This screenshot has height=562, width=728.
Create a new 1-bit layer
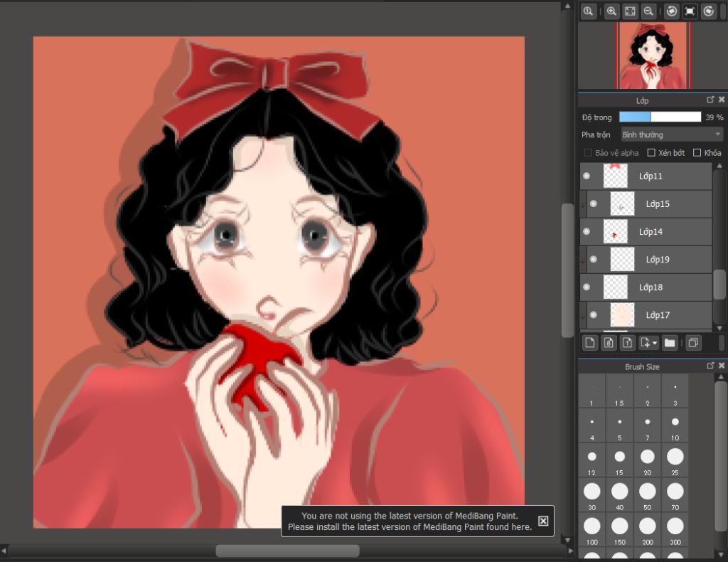pos(627,343)
